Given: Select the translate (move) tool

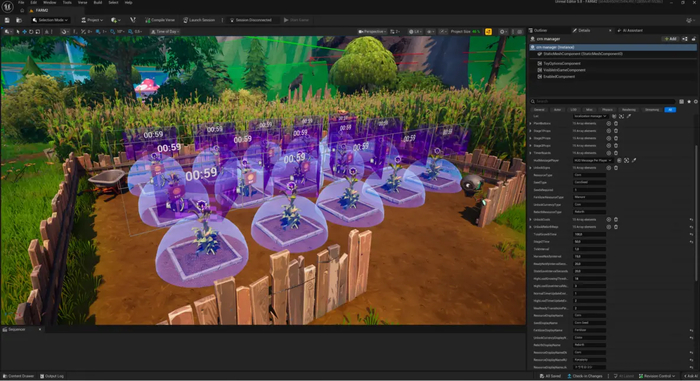Looking at the screenshot, I should (24, 32).
